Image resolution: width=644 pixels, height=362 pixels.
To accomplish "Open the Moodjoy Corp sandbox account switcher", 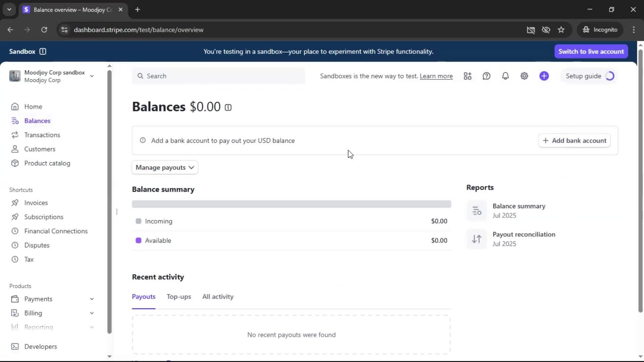I will pyautogui.click(x=52, y=76).
